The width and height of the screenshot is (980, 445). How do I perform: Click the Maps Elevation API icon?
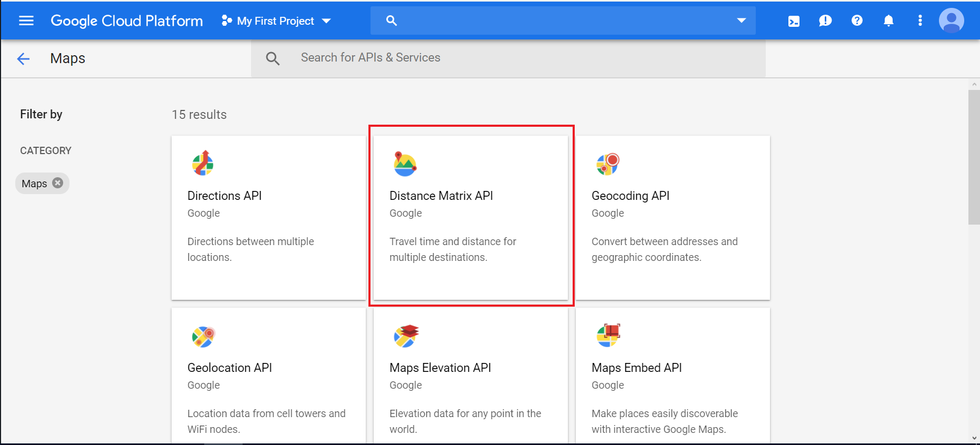(x=406, y=336)
